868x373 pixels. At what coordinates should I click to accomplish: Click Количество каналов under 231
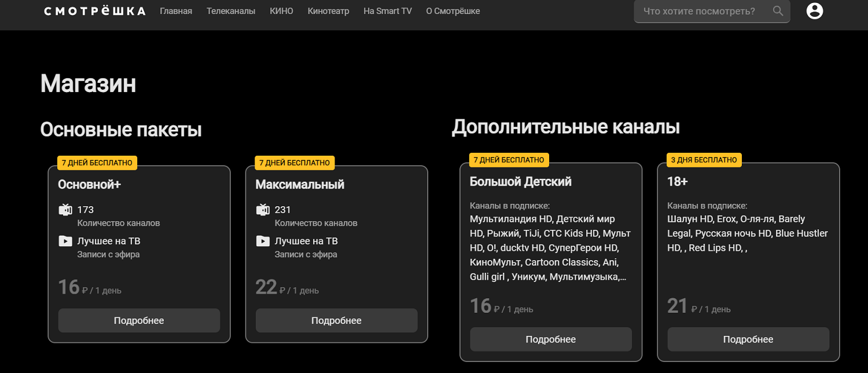[316, 223]
